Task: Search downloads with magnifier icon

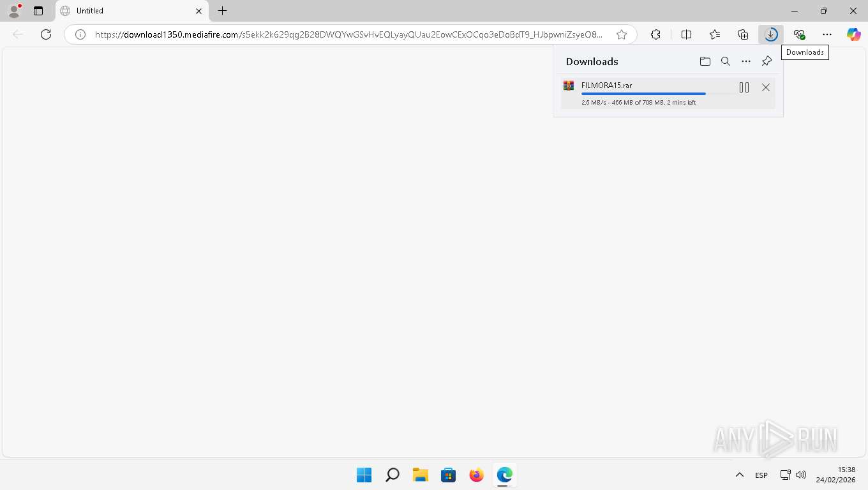Action: pos(726,61)
